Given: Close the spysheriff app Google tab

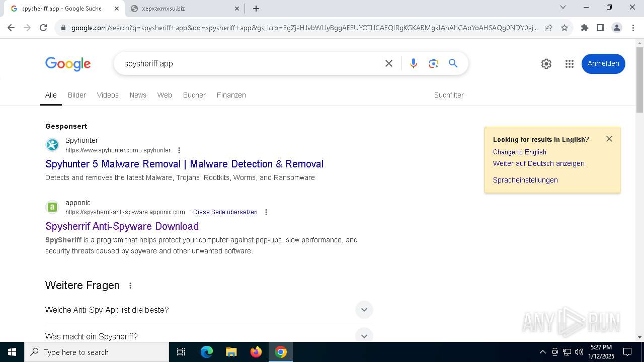Looking at the screenshot, I should (117, 9).
